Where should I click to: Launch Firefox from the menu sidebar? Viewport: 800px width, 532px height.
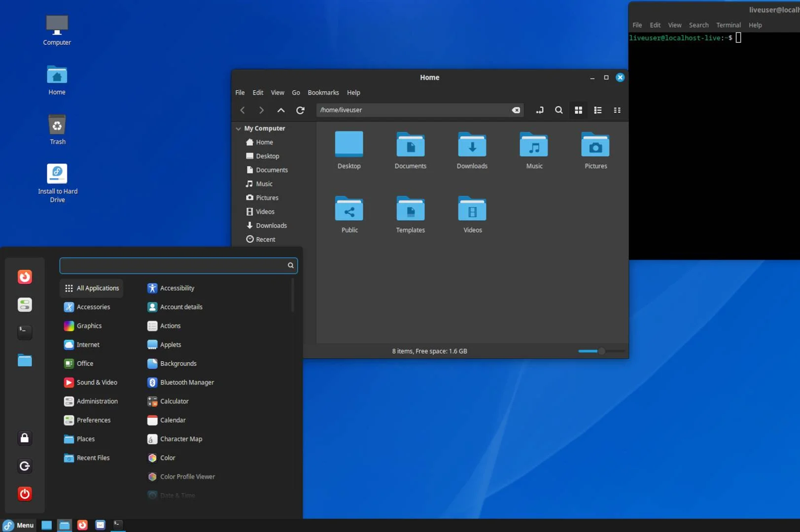pos(25,277)
